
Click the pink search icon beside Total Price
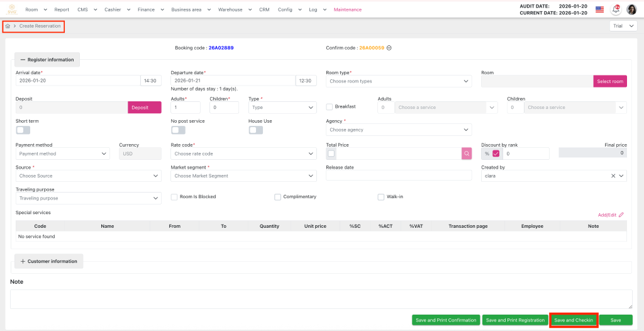466,154
